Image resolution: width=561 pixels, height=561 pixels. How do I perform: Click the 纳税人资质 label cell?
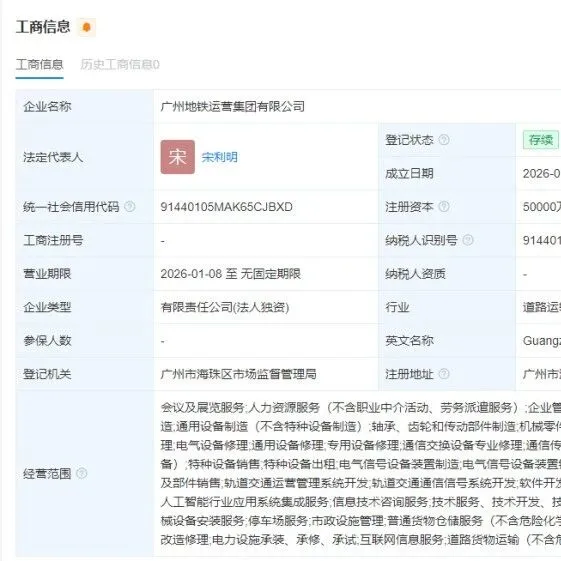(447, 274)
